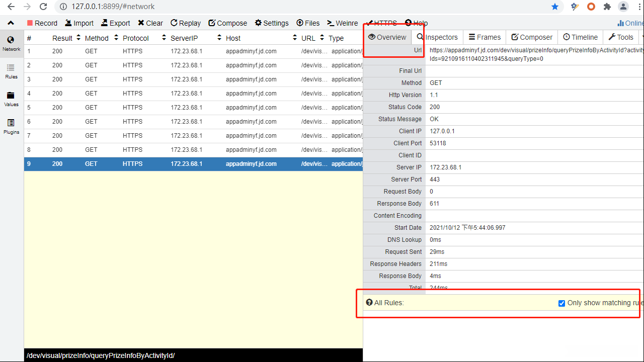Screen dimensions: 644x362
Task: Click the Record button in the toolbar
Action: tap(42, 23)
